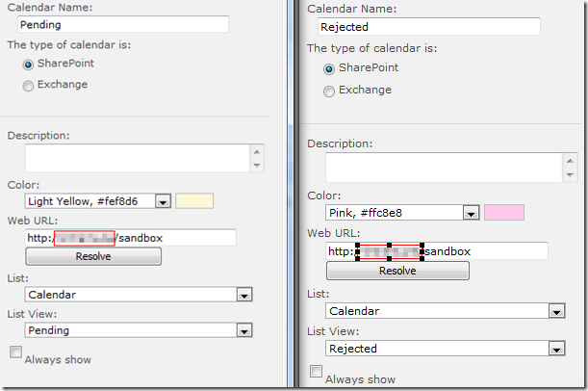
Task: Expand List dropdown in Rejected panel
Action: click(555, 311)
